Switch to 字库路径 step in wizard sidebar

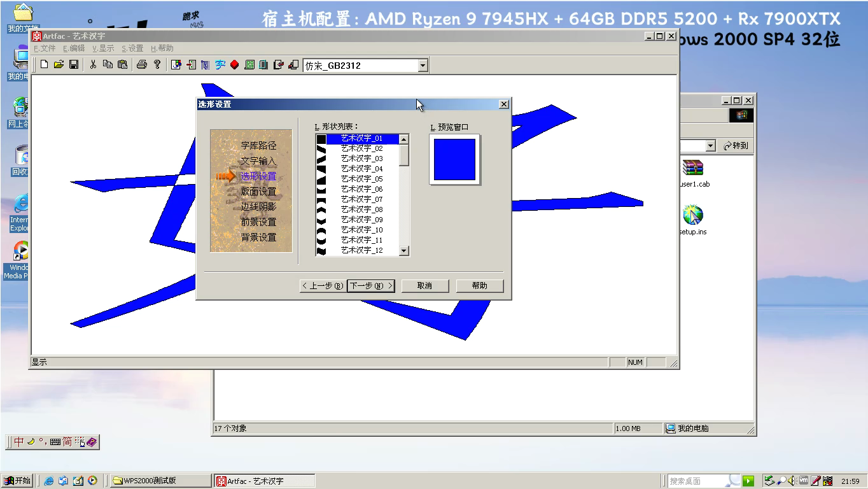point(258,145)
